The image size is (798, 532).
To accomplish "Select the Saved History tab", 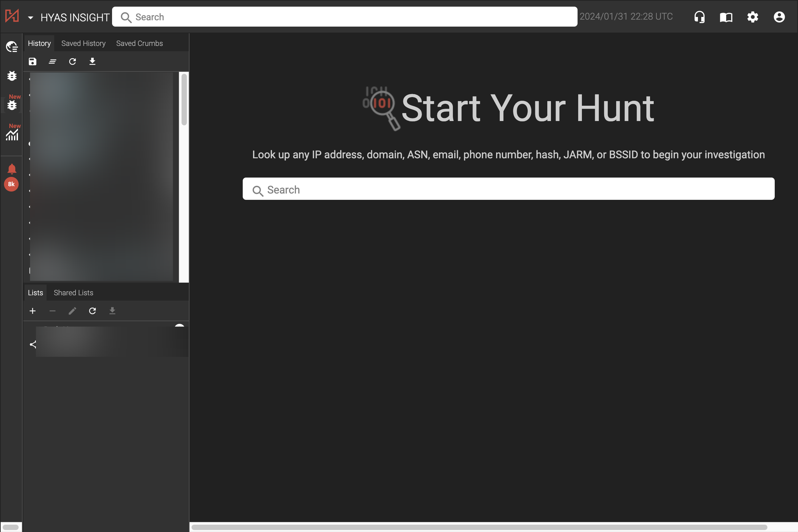I will (x=83, y=43).
